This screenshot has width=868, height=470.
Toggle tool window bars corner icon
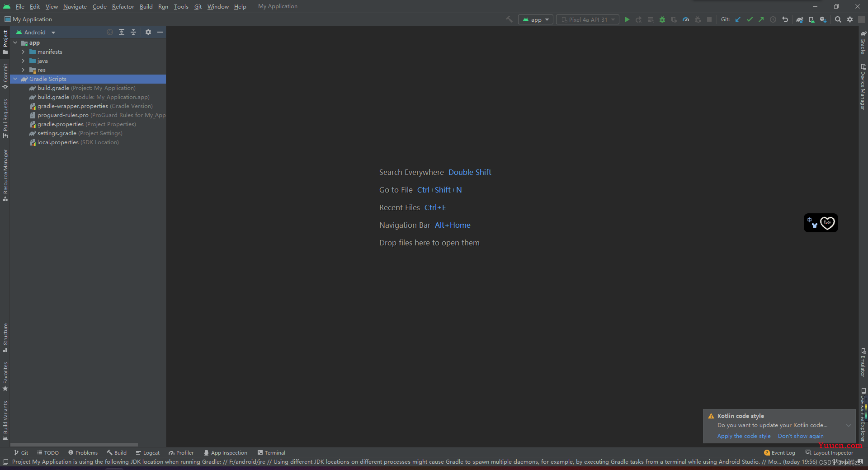(5, 462)
